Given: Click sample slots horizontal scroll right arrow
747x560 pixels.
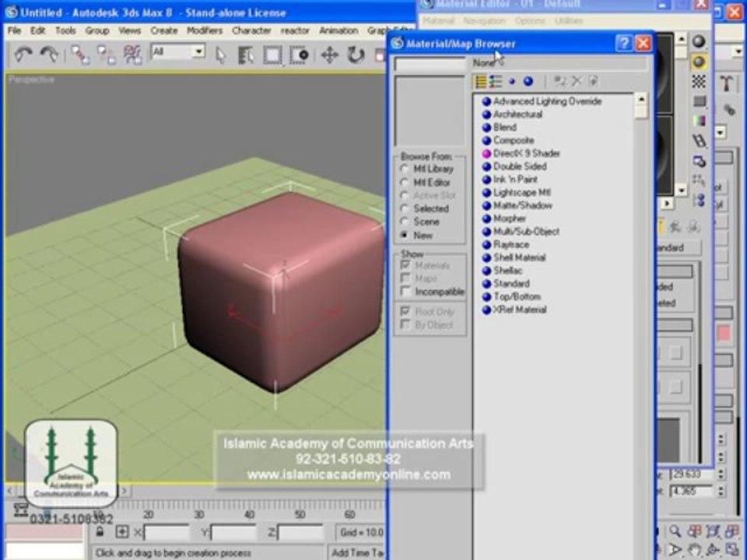Looking at the screenshot, I should point(667,203).
